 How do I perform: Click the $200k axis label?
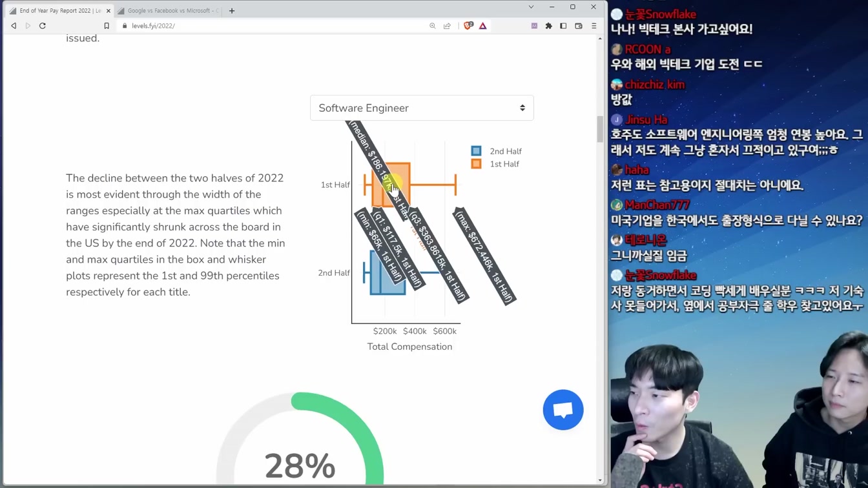click(x=385, y=331)
